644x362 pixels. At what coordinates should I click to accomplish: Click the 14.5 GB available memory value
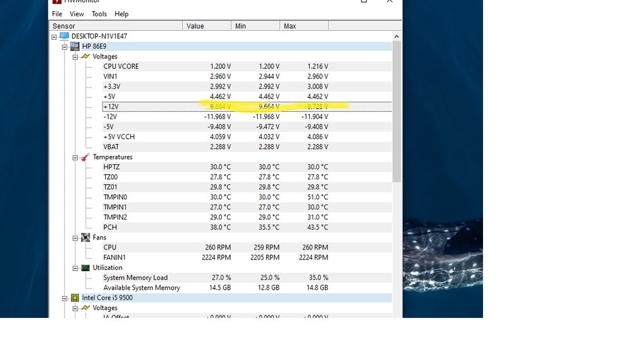(x=220, y=288)
